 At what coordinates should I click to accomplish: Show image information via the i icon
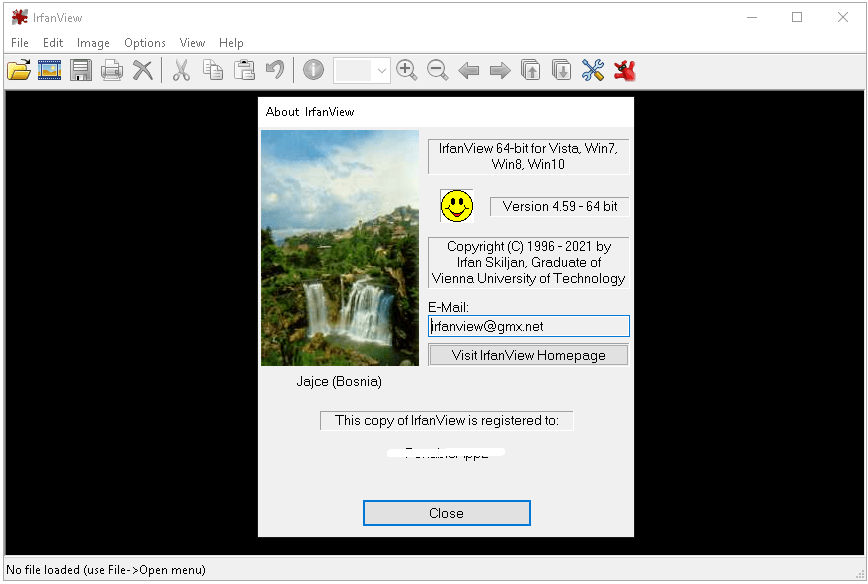tap(313, 70)
